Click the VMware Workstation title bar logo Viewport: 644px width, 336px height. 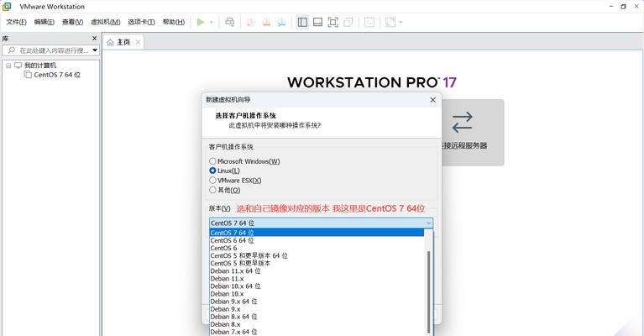pos(7,7)
